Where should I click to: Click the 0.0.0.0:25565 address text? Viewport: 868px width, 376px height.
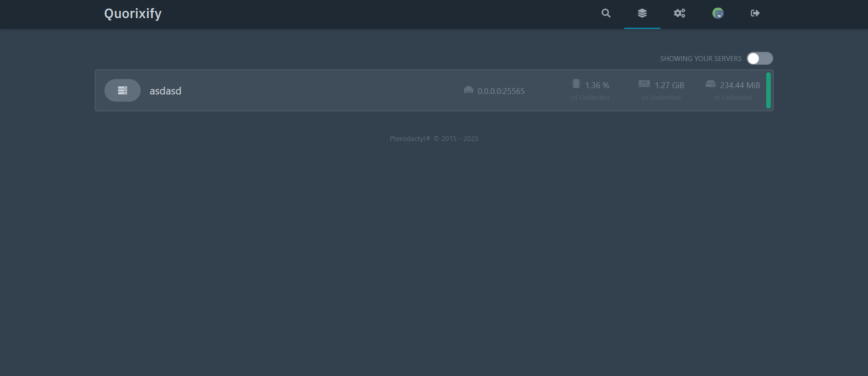tap(501, 91)
